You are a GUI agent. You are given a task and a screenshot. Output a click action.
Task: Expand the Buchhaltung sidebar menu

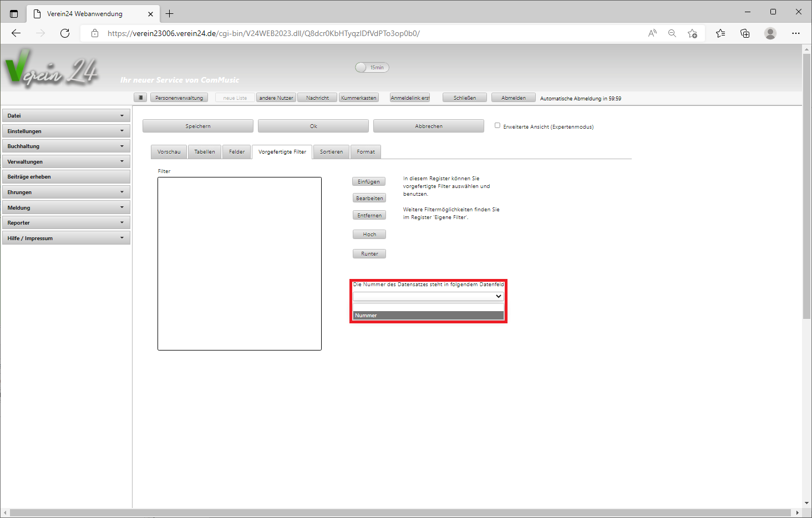point(66,146)
